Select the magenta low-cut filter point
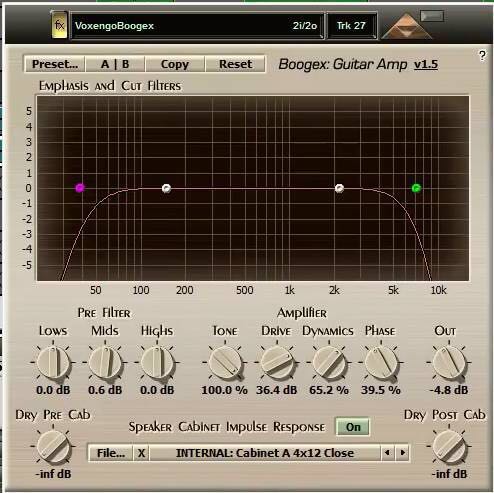This screenshot has width=494, height=493. point(80,188)
